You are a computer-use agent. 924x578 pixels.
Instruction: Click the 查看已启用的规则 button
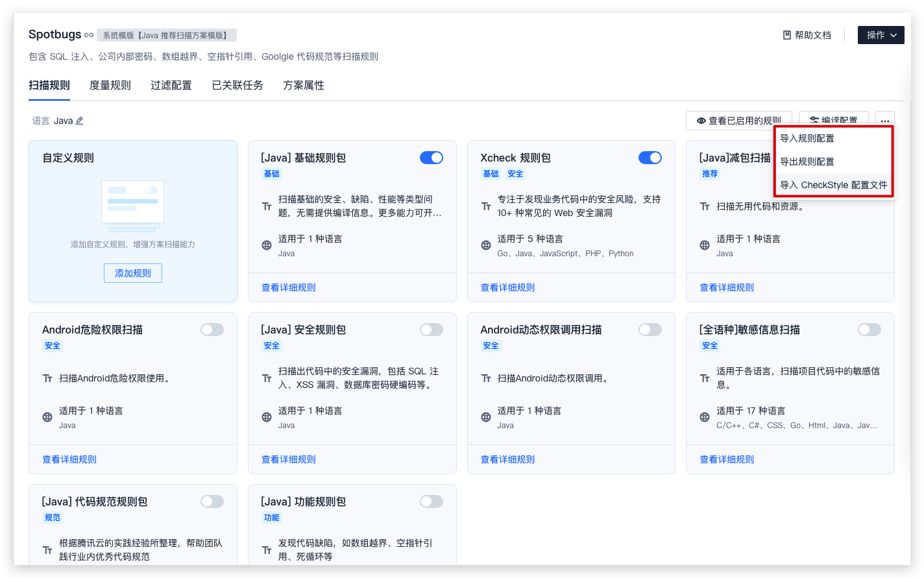point(738,121)
